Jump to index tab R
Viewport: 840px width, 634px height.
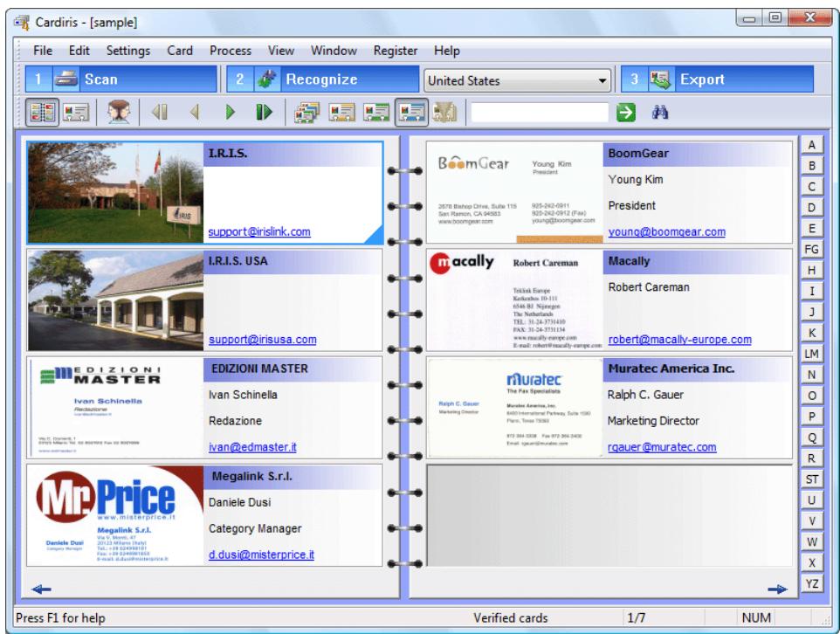click(811, 458)
